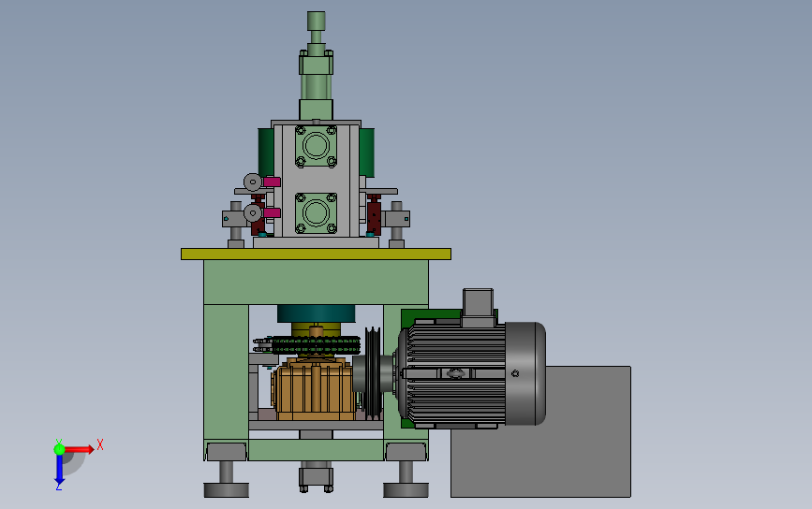The height and width of the screenshot is (509, 812).
Task: Select the green frame's left leg
Action: tap(227, 373)
